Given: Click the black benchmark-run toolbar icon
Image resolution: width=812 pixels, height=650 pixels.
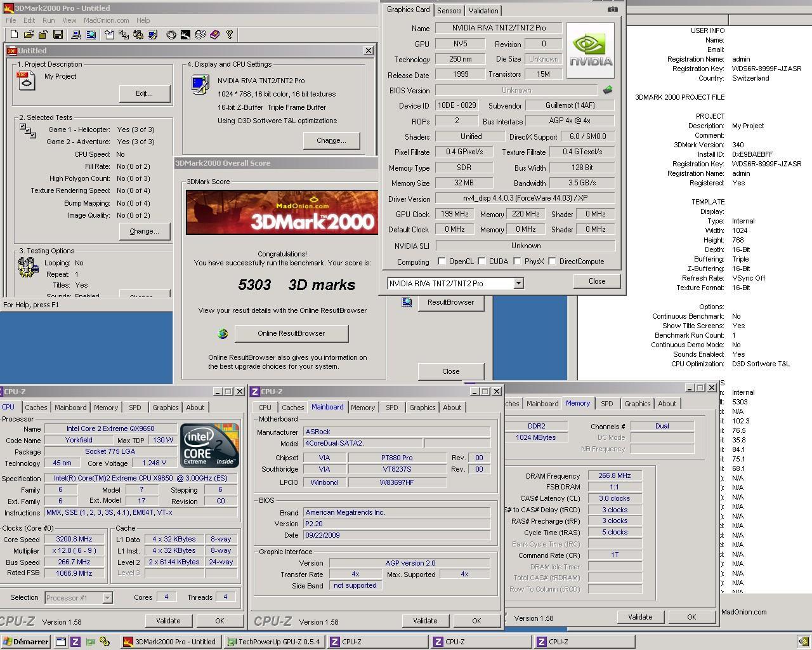Looking at the screenshot, I should tap(185, 34).
